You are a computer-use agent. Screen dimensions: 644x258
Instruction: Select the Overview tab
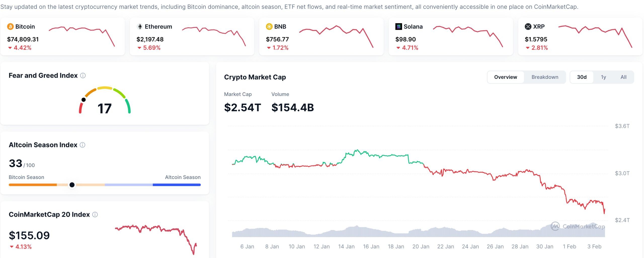pos(505,77)
